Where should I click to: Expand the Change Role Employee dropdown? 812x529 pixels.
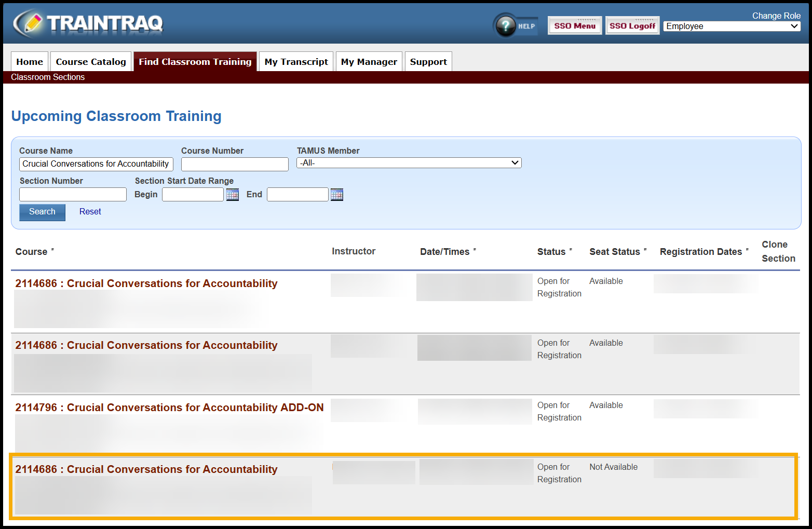point(732,26)
